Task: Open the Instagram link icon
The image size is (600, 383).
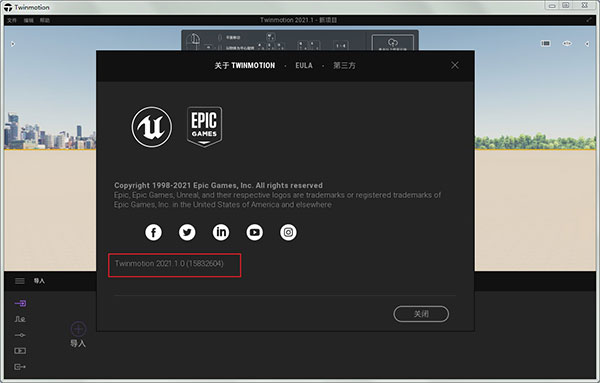Action: coord(288,232)
